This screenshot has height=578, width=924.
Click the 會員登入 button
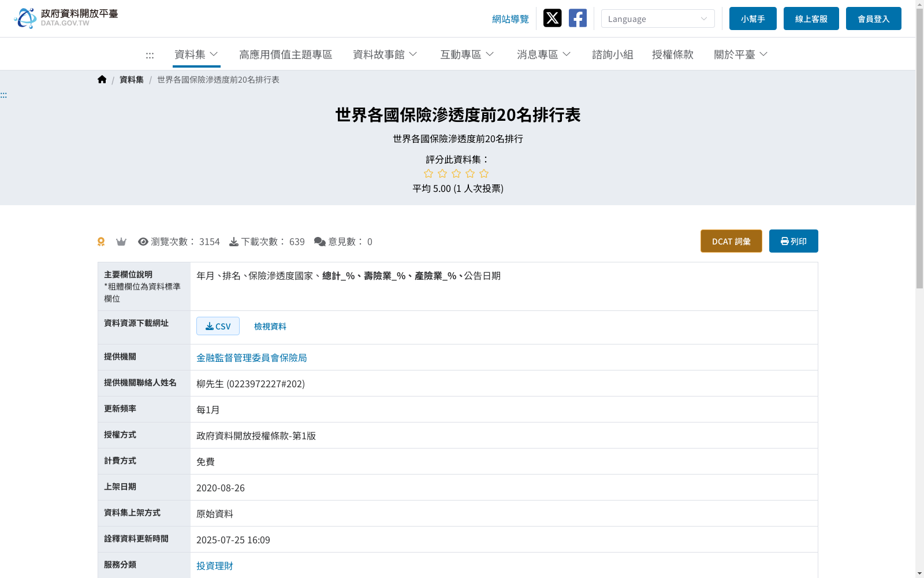coord(874,18)
